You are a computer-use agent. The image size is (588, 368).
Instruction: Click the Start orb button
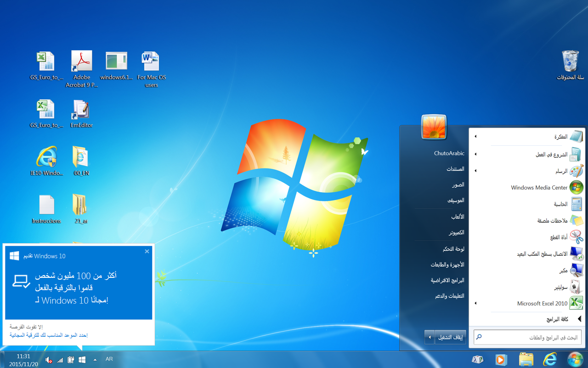point(575,359)
